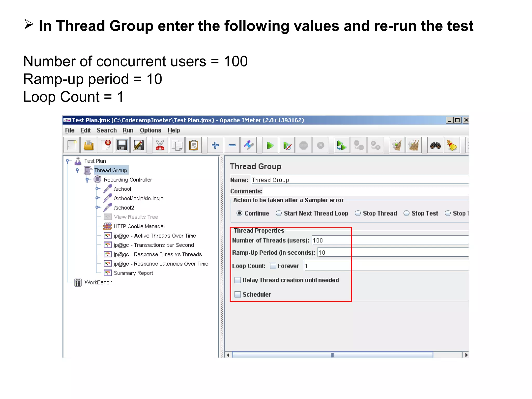Image resolution: width=532 pixels, height=399 pixels.
Task: Select the Summary Report listener
Action: tap(133, 273)
